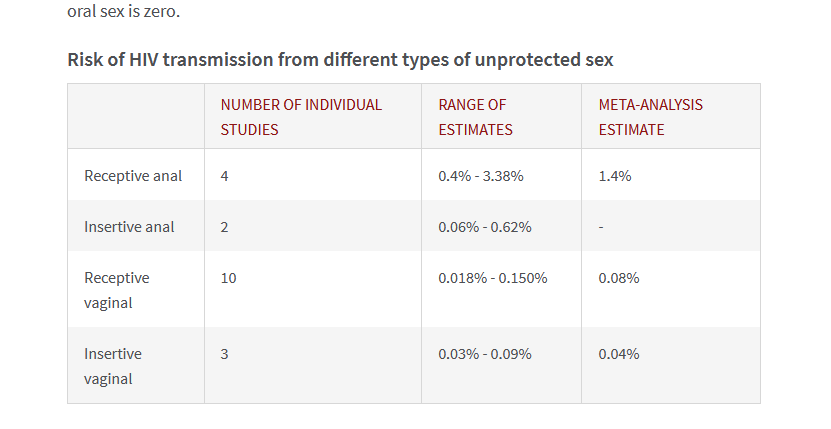Viewport: 831px width, 429px height.
Task: Click the '0.04%' meta-analysis estimate cell
Action: [619, 354]
